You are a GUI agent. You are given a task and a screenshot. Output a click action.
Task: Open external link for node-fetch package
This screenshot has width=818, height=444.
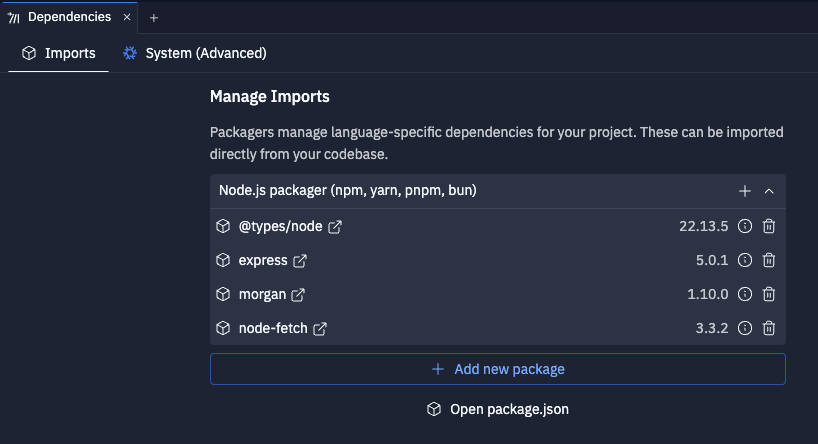pos(320,329)
